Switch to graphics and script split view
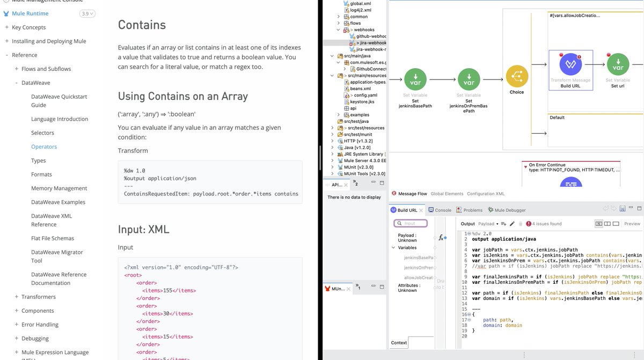The image size is (644, 360). click(598, 224)
